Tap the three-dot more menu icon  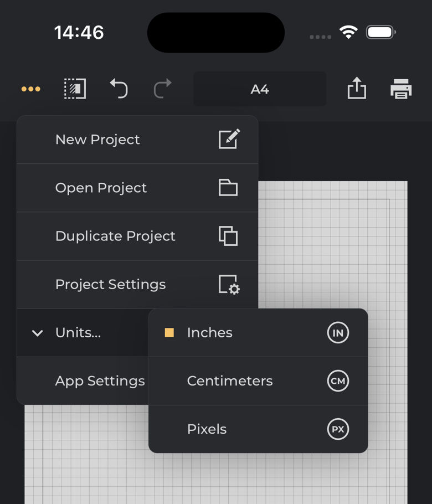[31, 89]
